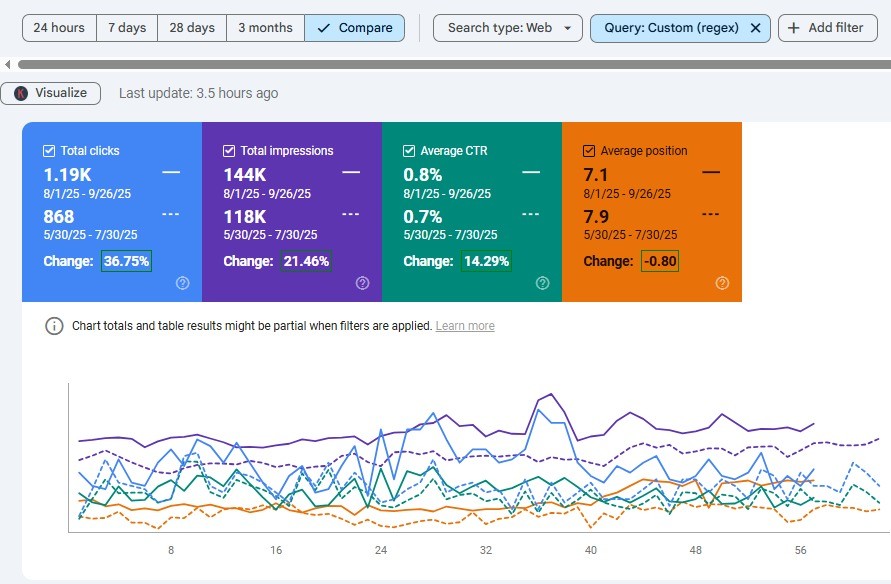Click help icon on Average CTR card

pyautogui.click(x=542, y=283)
